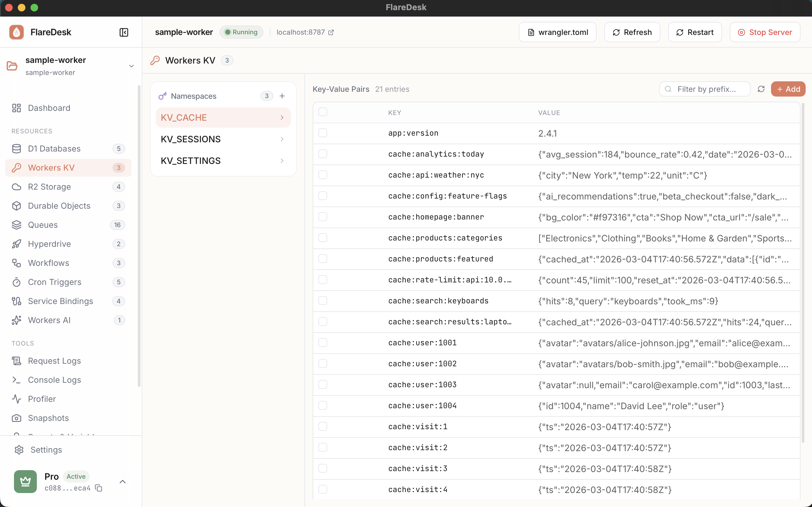Open the Durable Objects cube icon

(x=17, y=206)
